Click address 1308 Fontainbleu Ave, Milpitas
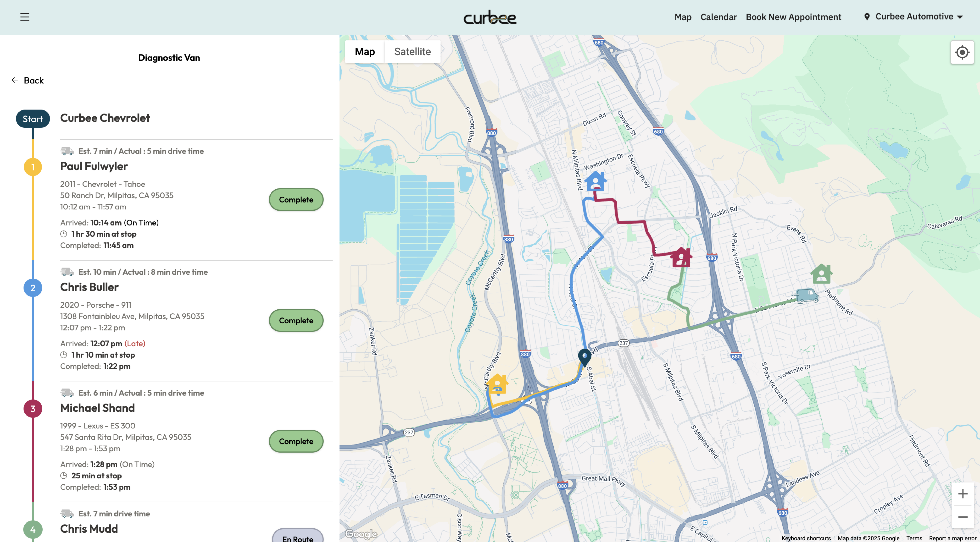This screenshot has width=980, height=542. (132, 316)
